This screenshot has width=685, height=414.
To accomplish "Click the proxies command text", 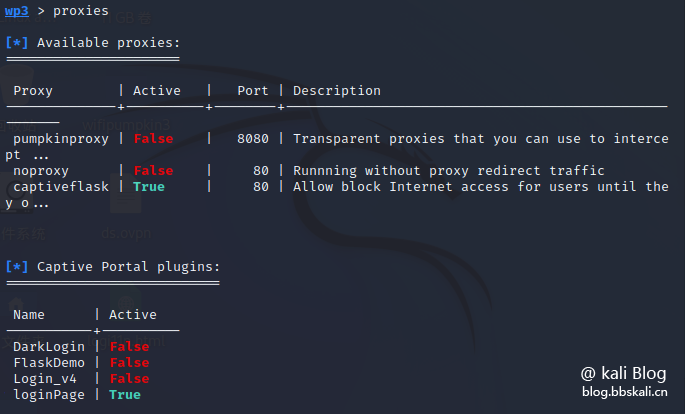I will (81, 11).
